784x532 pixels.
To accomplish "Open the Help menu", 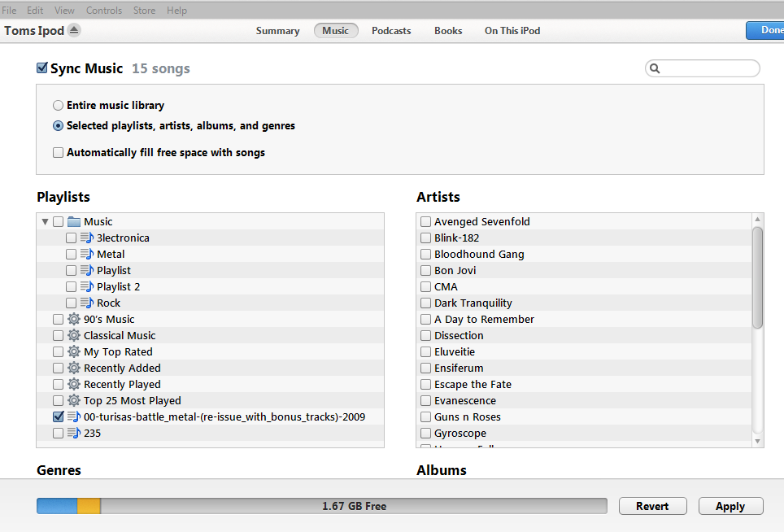I will click(176, 10).
